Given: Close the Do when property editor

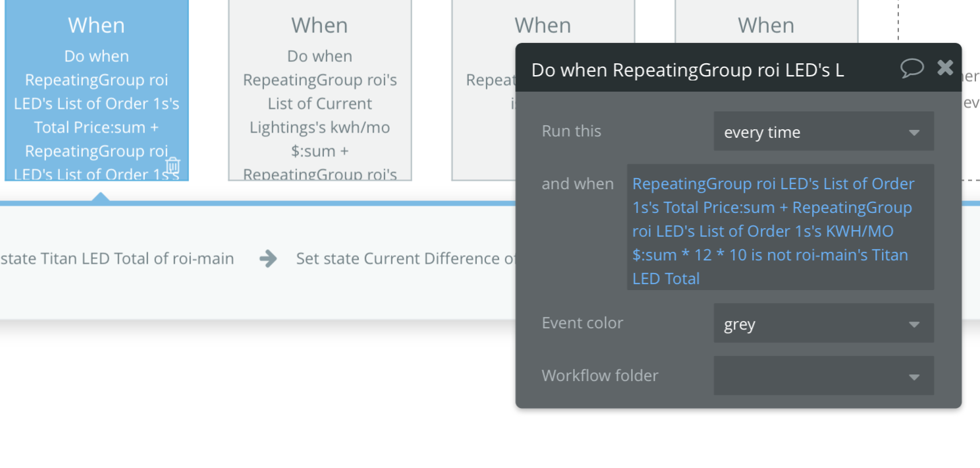Looking at the screenshot, I should point(945,67).
